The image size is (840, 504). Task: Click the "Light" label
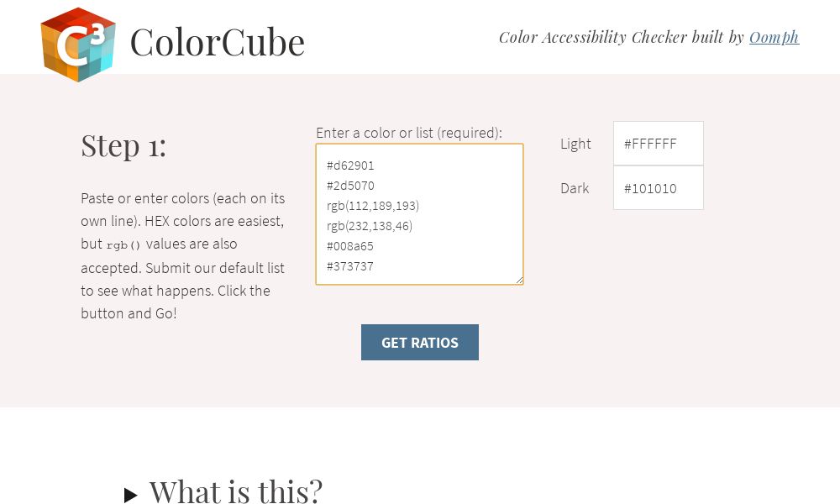[x=575, y=144]
